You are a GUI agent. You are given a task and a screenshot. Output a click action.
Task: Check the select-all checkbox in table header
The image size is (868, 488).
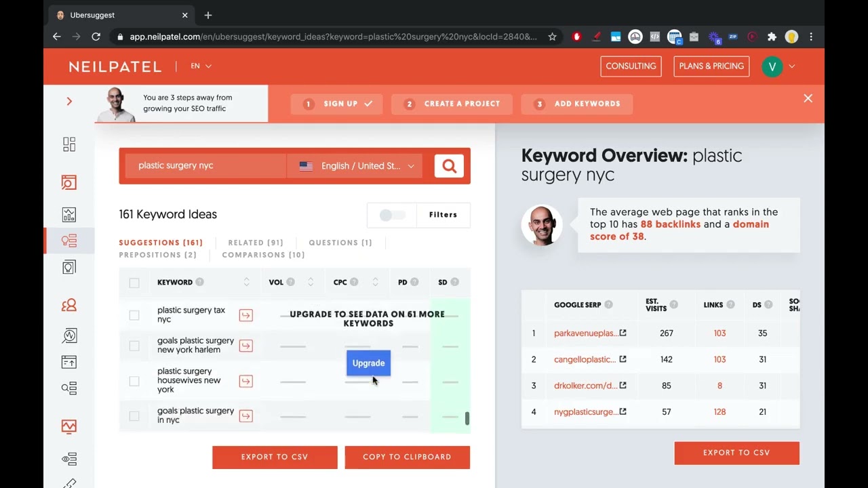[134, 283]
